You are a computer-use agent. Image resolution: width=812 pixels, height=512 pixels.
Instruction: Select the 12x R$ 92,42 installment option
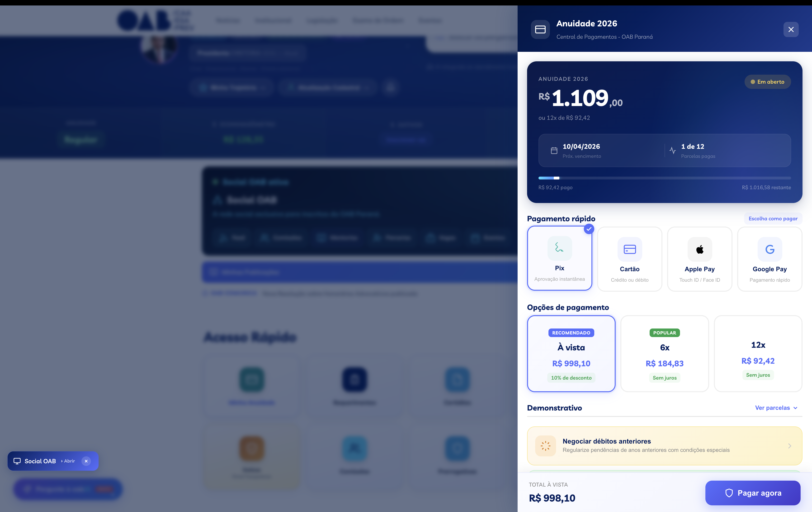pos(758,354)
